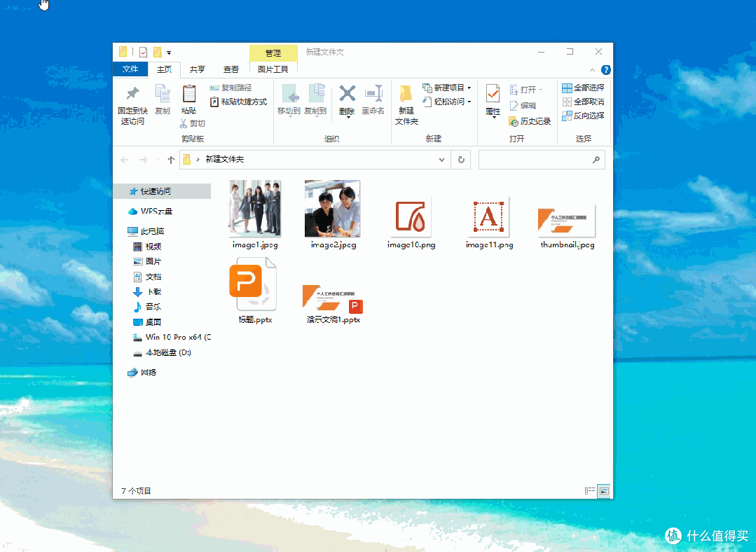Switch to details view in status bar
The image size is (756, 552).
pos(590,491)
